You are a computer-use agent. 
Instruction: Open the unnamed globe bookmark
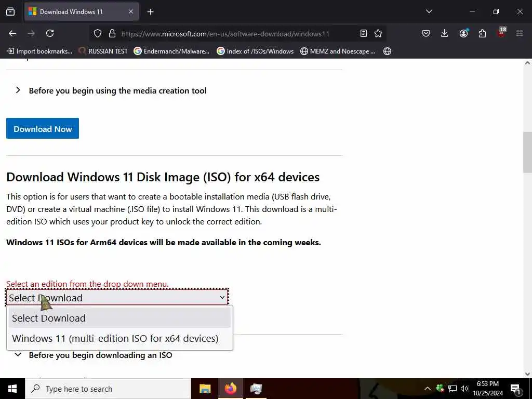(x=387, y=51)
